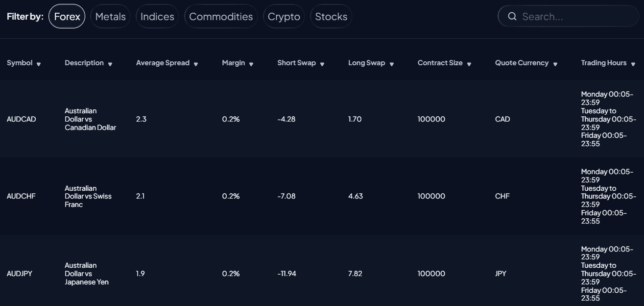This screenshot has width=644, height=306.
Task: Toggle the Commodities filter
Action: tap(221, 16)
